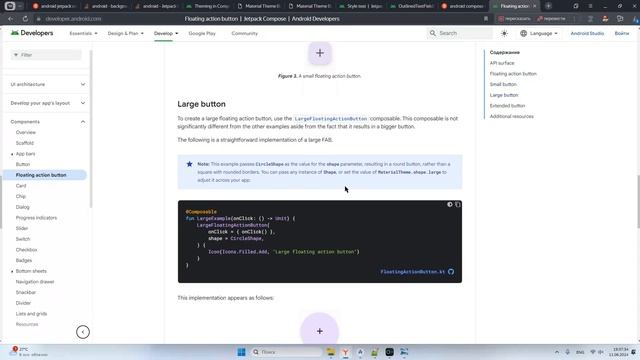Viewport: 640px width, 360px height.
Task: Click the large floating action button preview
Action: tap(320, 330)
